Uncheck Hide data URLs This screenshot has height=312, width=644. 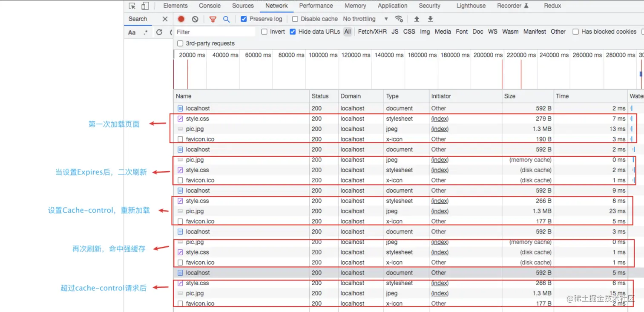tap(293, 32)
